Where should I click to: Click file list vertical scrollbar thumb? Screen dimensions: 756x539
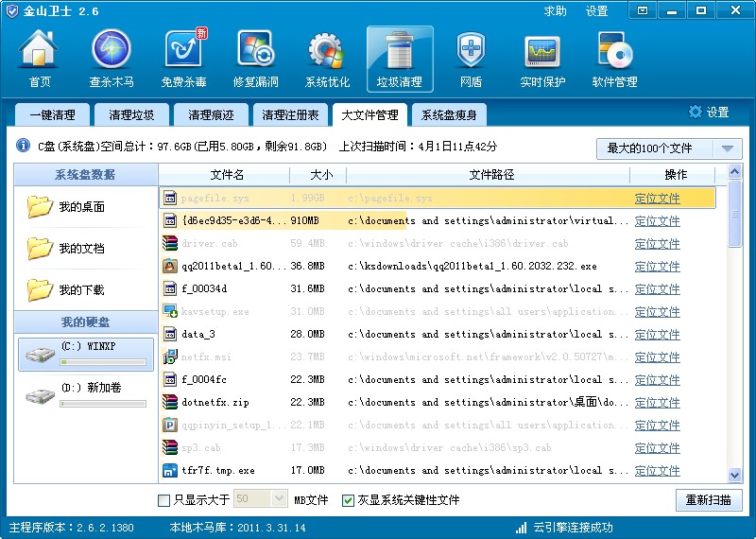[734, 214]
